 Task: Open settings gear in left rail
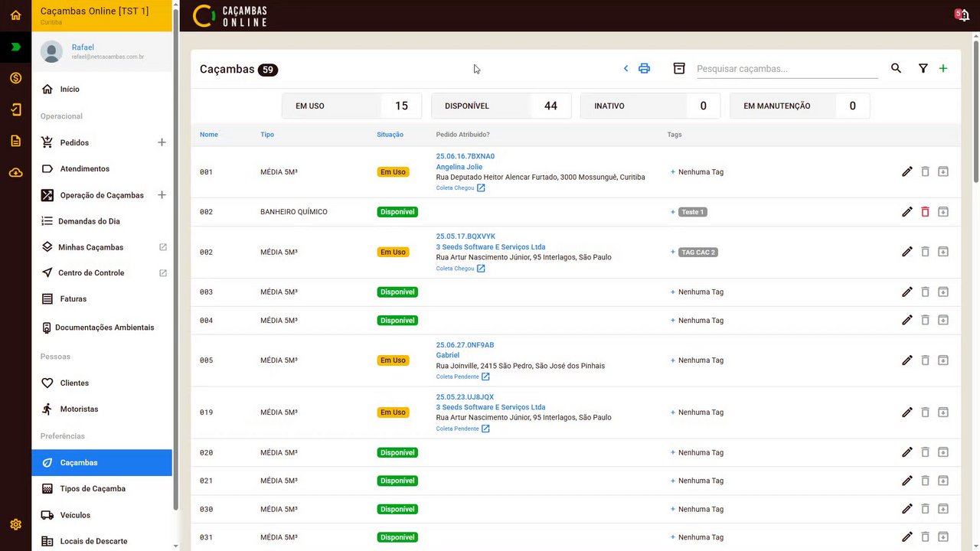coord(15,524)
